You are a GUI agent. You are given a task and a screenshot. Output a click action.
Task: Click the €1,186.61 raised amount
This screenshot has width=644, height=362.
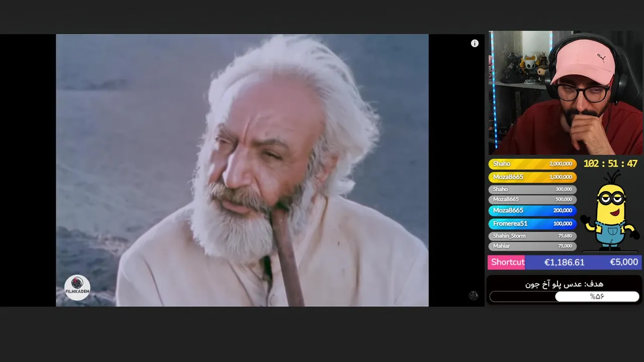[x=564, y=262]
